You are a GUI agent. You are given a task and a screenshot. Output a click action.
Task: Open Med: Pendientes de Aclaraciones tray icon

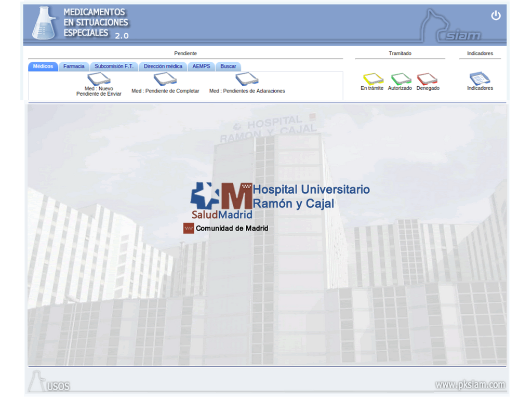coord(247,79)
